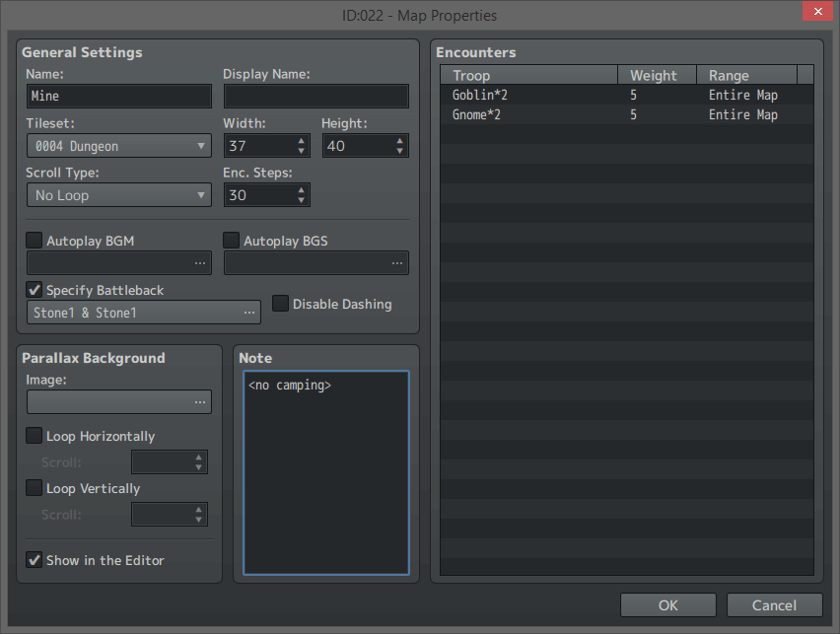
Task: Enable Loop Vertically
Action: click(35, 488)
